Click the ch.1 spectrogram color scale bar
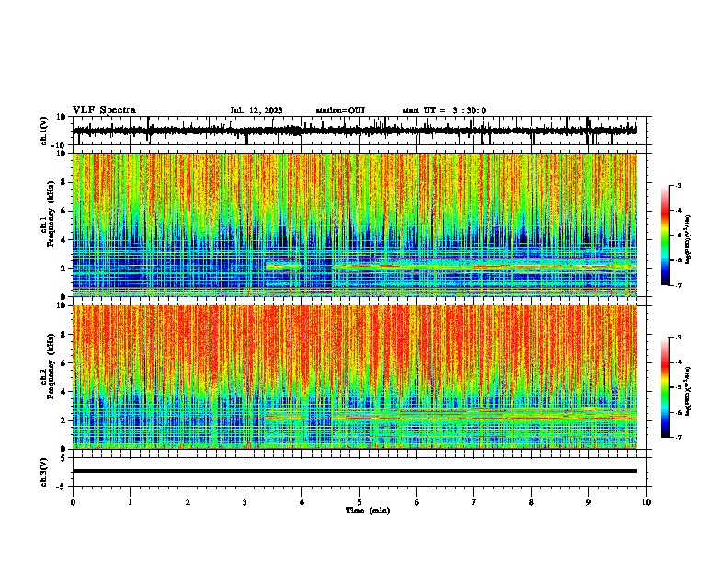 [665, 235]
